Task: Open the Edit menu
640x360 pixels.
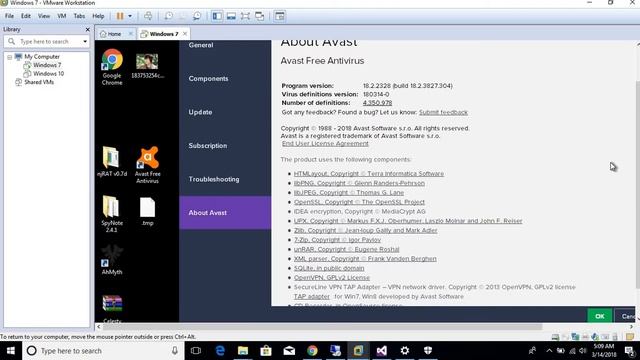Action: 26,16
